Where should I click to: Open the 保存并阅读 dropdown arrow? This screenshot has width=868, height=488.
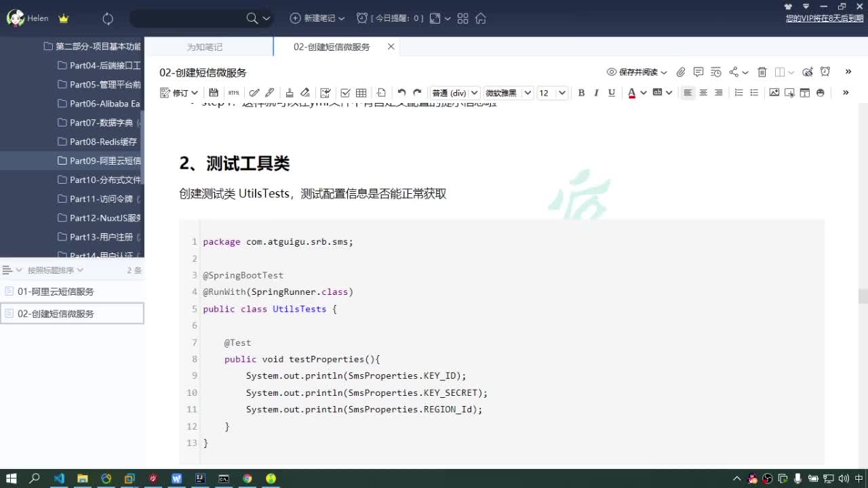pos(664,73)
